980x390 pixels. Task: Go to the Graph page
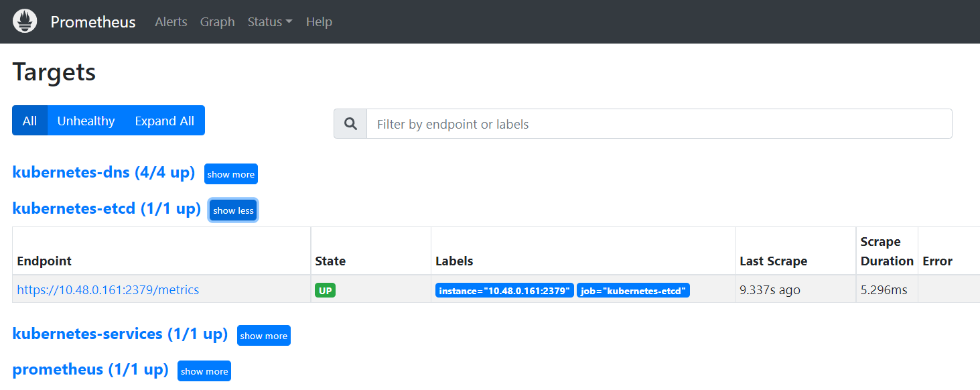tap(217, 21)
